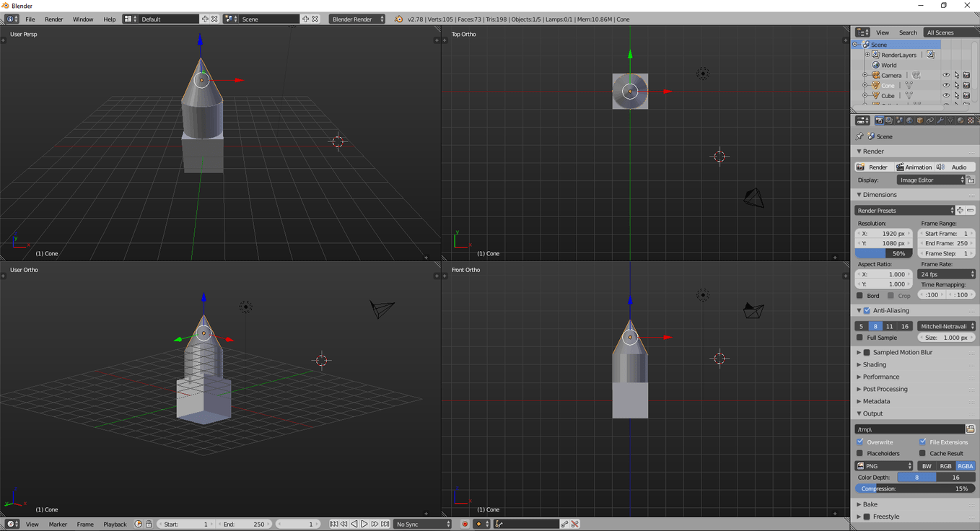The height and width of the screenshot is (531, 980).
Task: Jump to the timeline's last frame
Action: (x=385, y=525)
